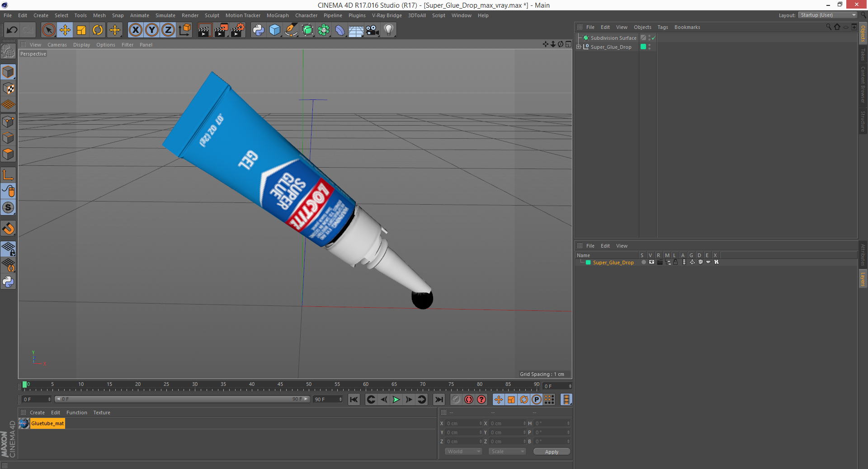This screenshot has width=868, height=469.
Task: Add a Floor environment object
Action: 356,30
